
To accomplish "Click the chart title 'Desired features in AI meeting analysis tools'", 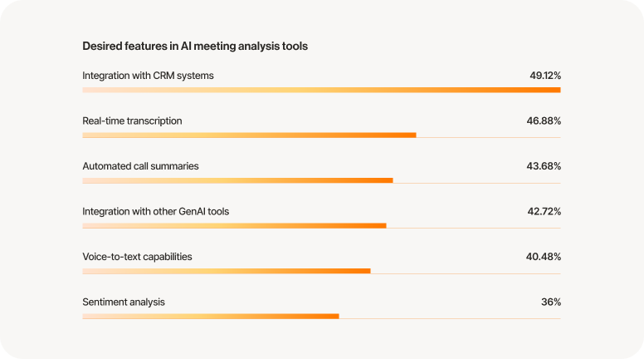I will 195,47.
